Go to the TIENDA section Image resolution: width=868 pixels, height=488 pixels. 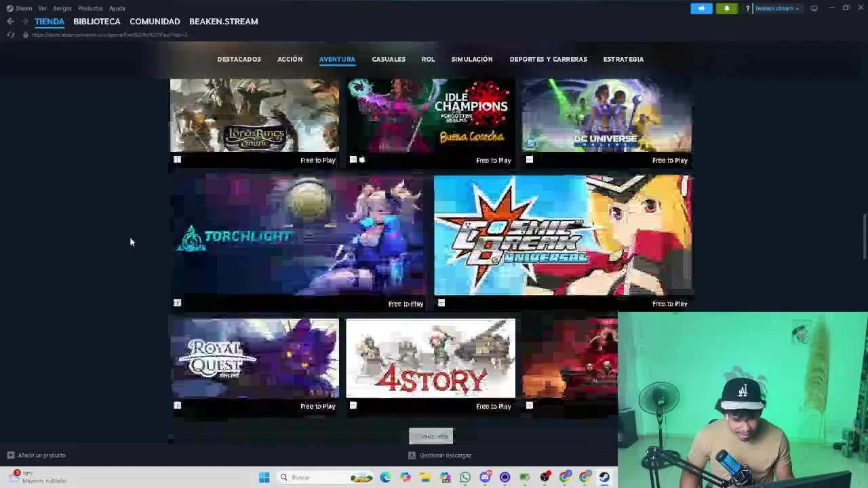pos(50,22)
